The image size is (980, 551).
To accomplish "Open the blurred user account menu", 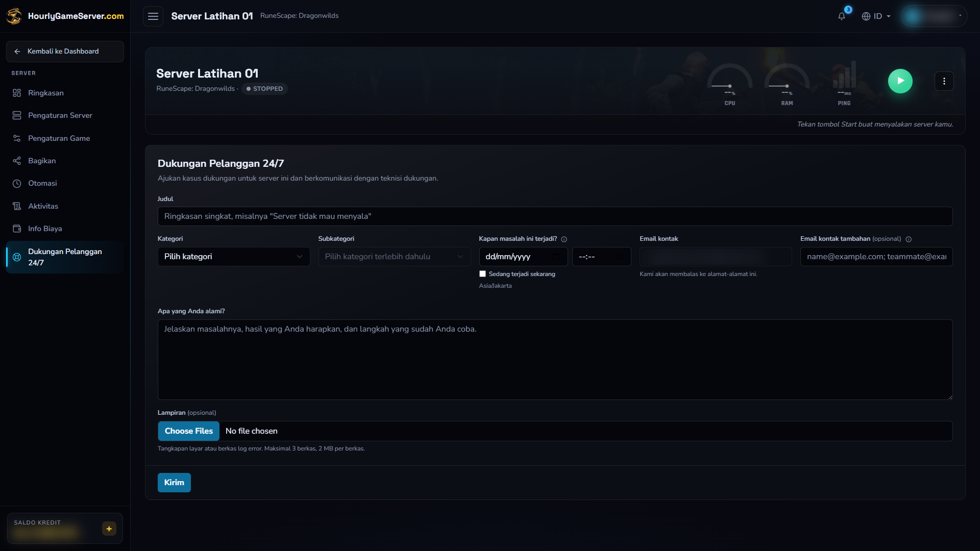I will click(934, 16).
